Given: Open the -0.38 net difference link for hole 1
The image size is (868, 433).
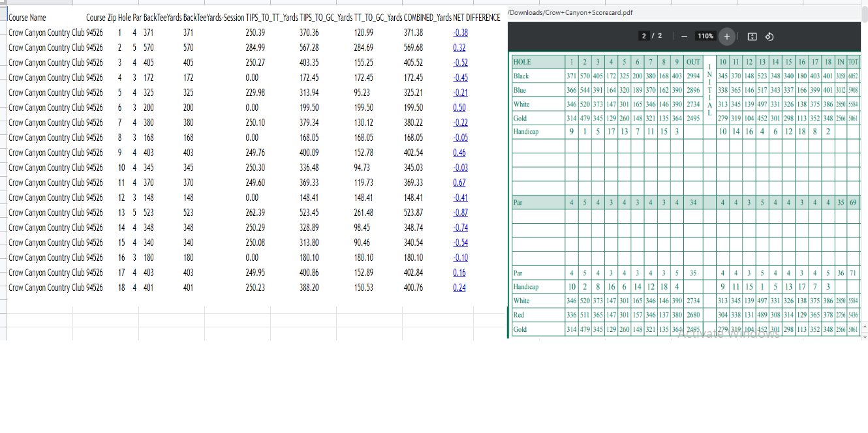Looking at the screenshot, I should (x=460, y=33).
